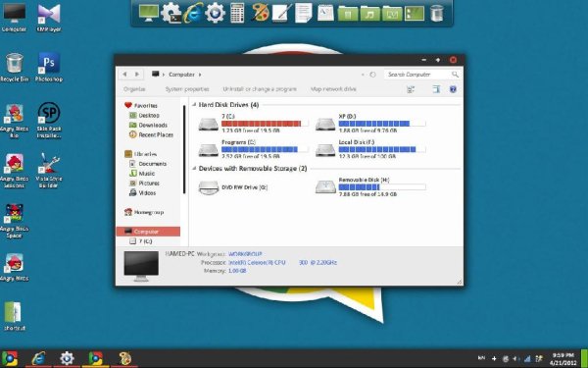The image size is (588, 368).
Task: Click the WORKGROUP link in details pane
Action: (245, 254)
